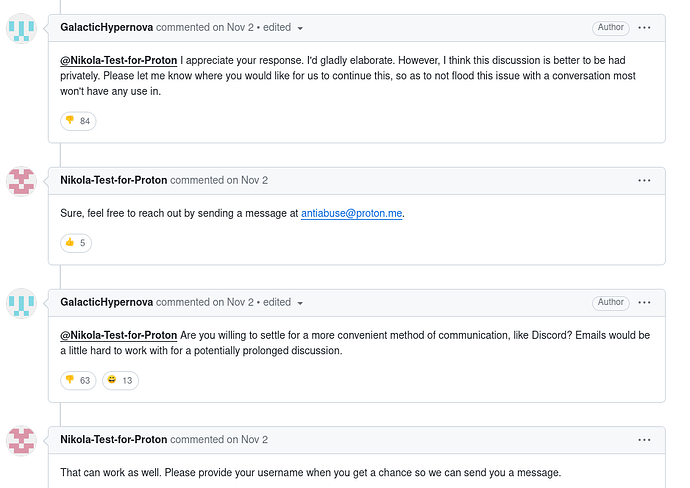
Task: Open options menu on the Discord comment
Action: tap(644, 302)
